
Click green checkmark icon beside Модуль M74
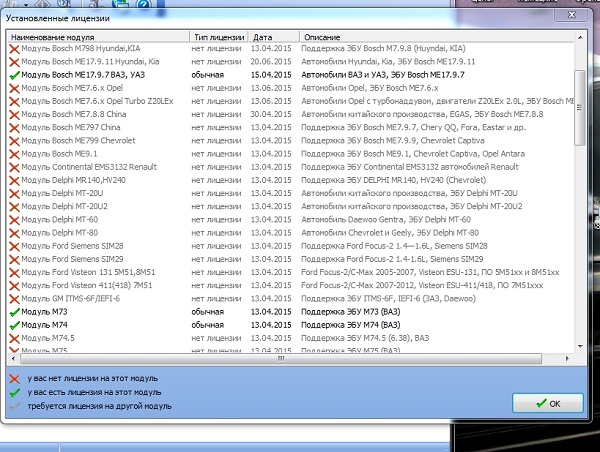(14, 324)
